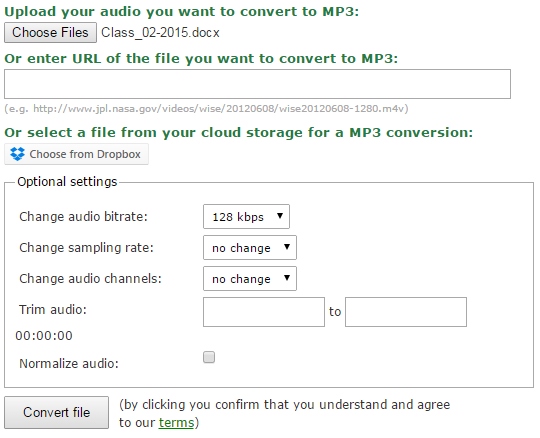Image resolution: width=540 pixels, height=438 pixels.
Task: Expand the 128 kbps bitrate selector
Action: tap(246, 217)
